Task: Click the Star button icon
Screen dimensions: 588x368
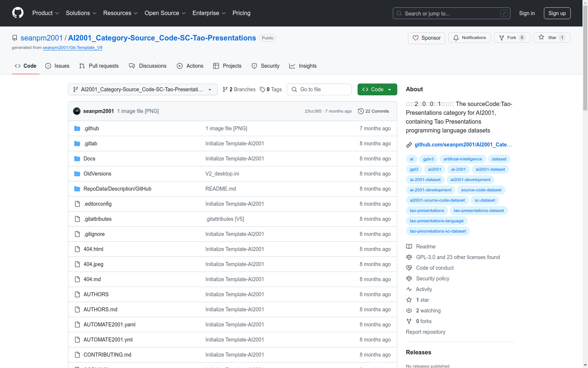Action: coord(541,37)
